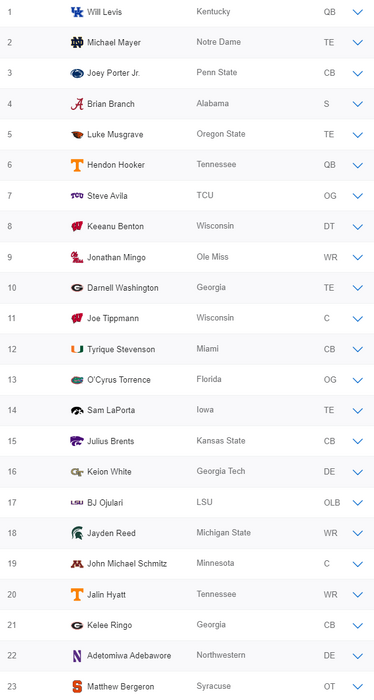
Task: Expand the Will Levis row chevron
Action: [357, 12]
